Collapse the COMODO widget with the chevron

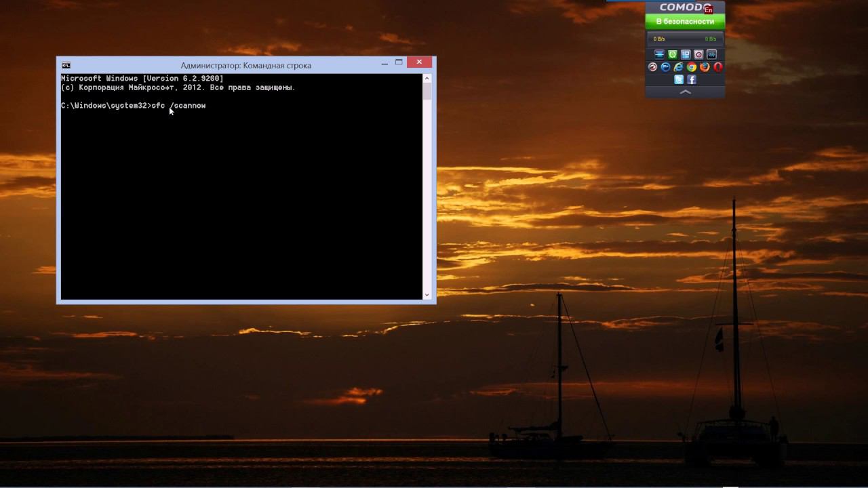[x=685, y=91]
